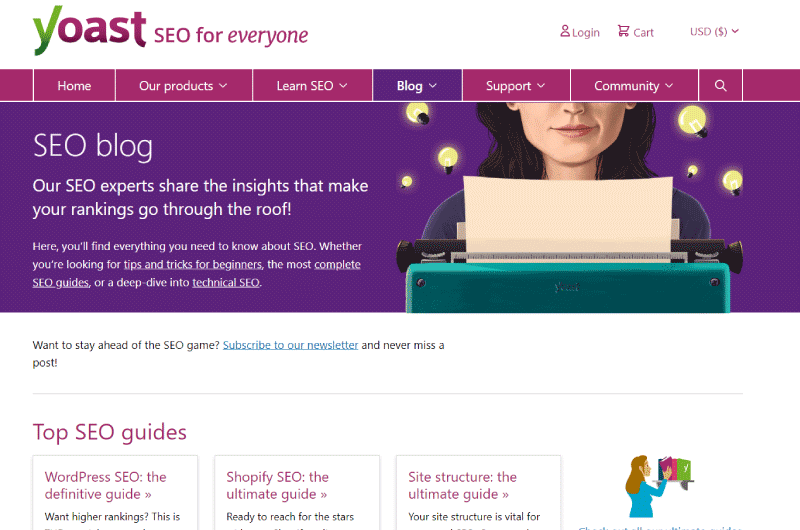Click the Yoast logo
The height and width of the screenshot is (530, 800).
(89, 30)
